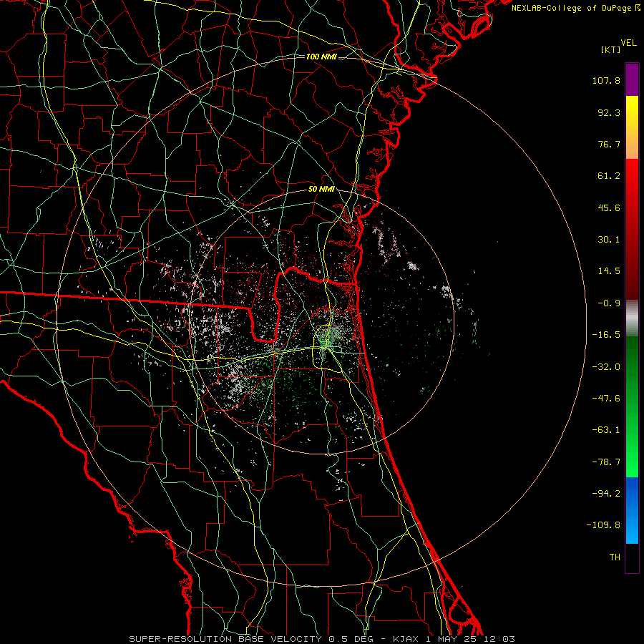Click the 92.3 velocity scale value
Viewport: 644px width, 644px height.
(609, 112)
